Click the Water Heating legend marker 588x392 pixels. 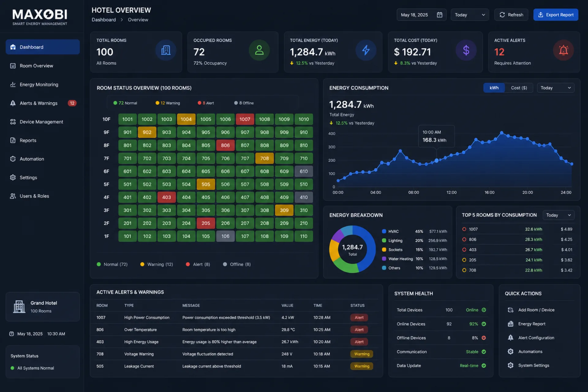(x=384, y=259)
